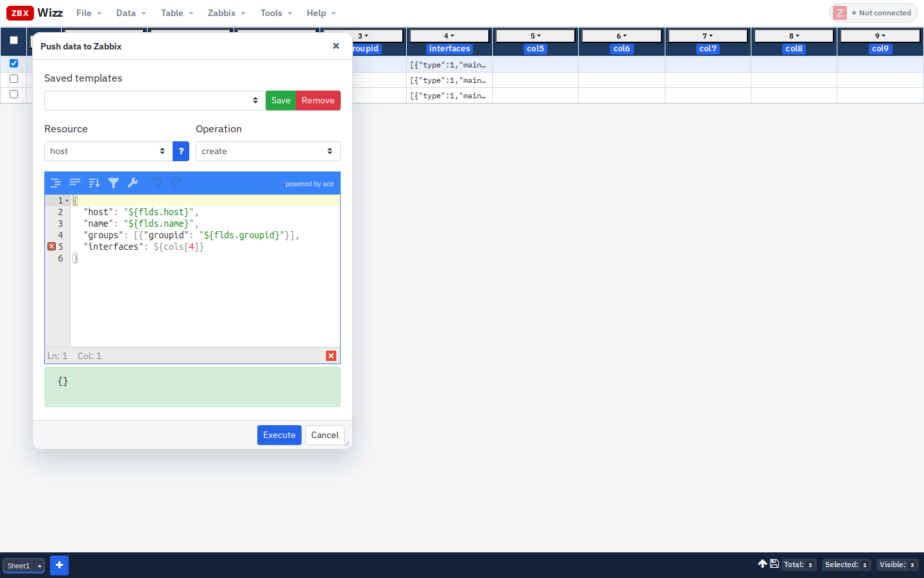Click the Execute button

tap(279, 435)
